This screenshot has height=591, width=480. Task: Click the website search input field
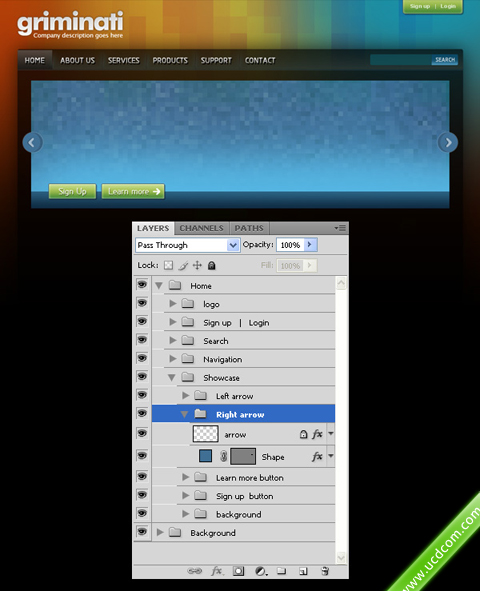401,60
